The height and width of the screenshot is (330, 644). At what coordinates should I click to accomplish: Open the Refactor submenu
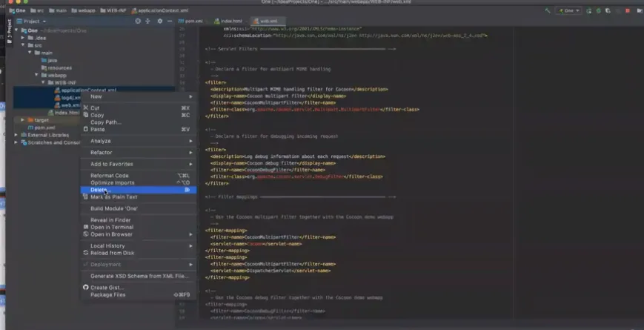[138, 153]
